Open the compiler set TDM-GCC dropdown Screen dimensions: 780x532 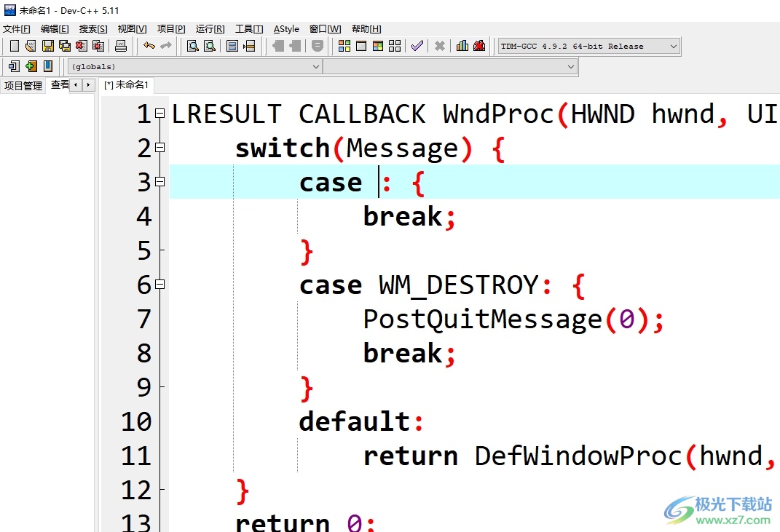click(589, 47)
